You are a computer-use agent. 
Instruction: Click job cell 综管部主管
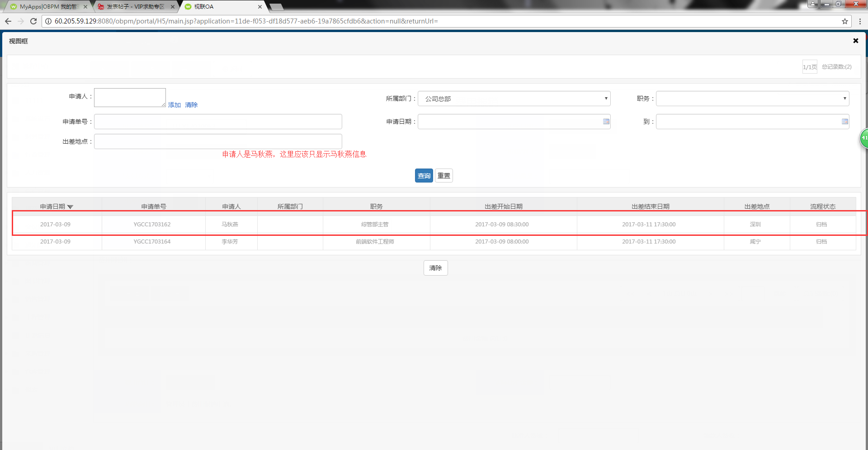click(375, 225)
